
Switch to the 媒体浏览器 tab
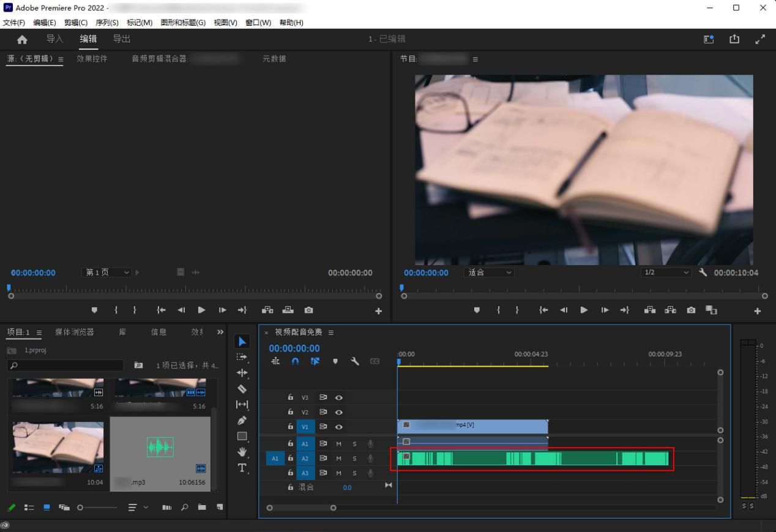tap(75, 332)
